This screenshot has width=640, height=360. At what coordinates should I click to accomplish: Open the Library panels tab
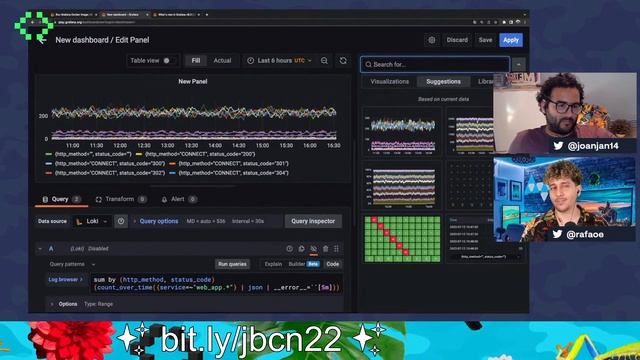(x=485, y=82)
